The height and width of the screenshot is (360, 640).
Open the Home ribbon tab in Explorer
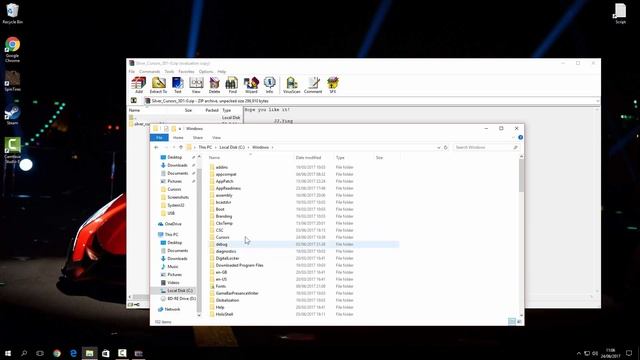(x=178, y=138)
